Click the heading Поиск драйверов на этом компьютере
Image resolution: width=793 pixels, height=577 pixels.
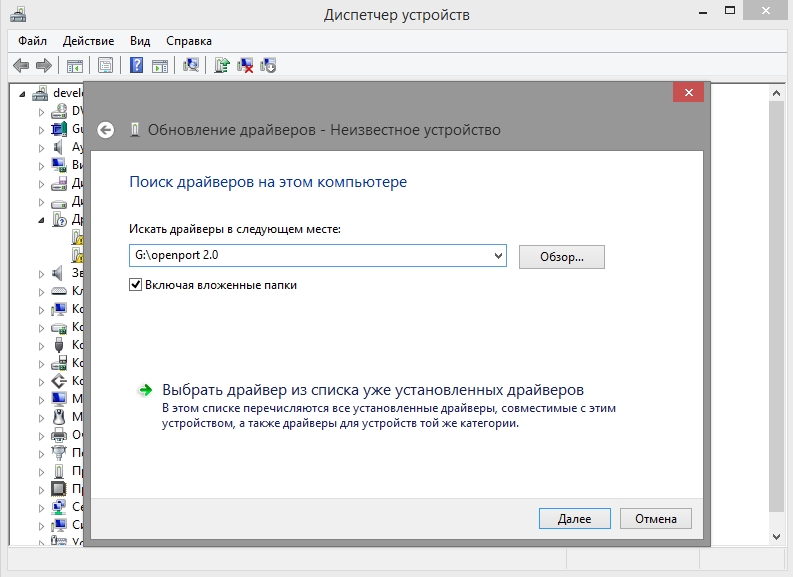268,182
